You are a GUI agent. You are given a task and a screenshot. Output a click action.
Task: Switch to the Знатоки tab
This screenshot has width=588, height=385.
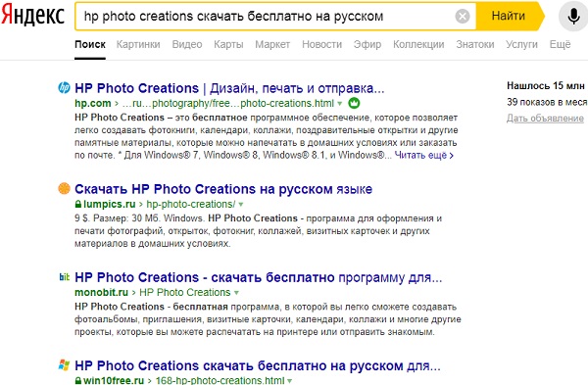tap(474, 44)
